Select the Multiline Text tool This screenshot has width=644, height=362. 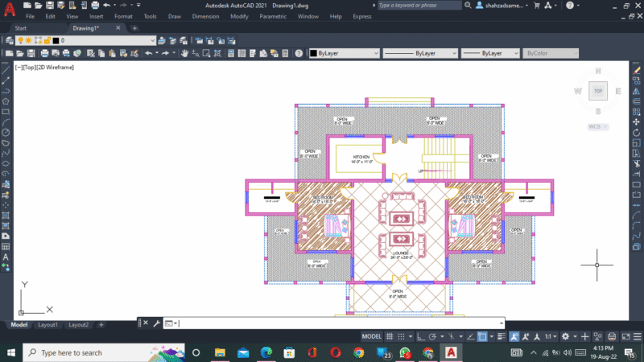point(6,257)
